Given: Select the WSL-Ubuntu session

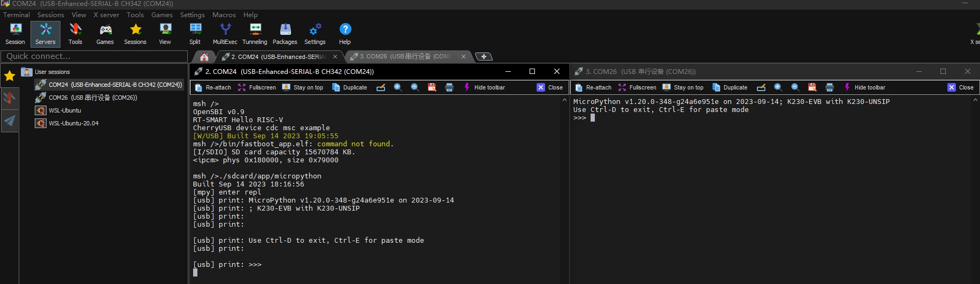Looking at the screenshot, I should pyautogui.click(x=58, y=110).
